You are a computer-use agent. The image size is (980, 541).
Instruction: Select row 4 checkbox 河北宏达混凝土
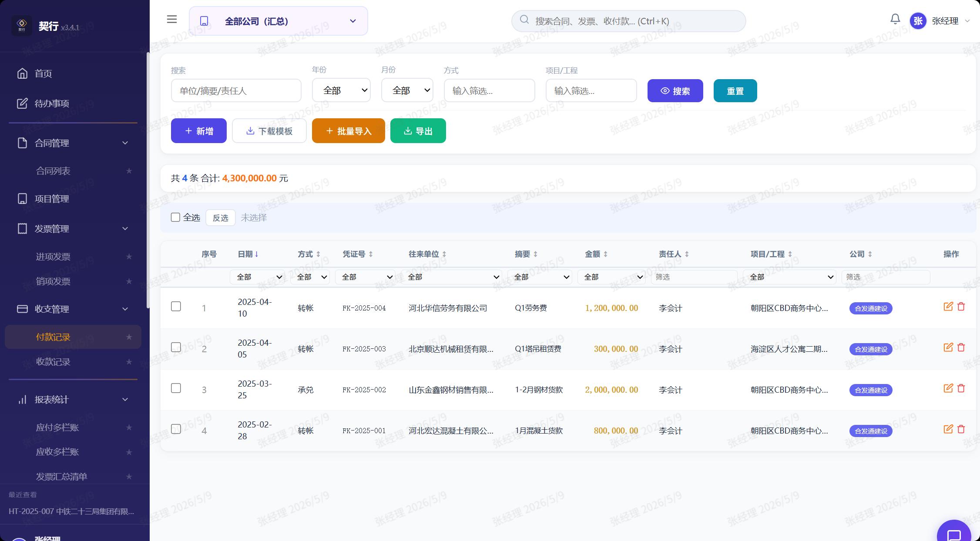pos(176,429)
